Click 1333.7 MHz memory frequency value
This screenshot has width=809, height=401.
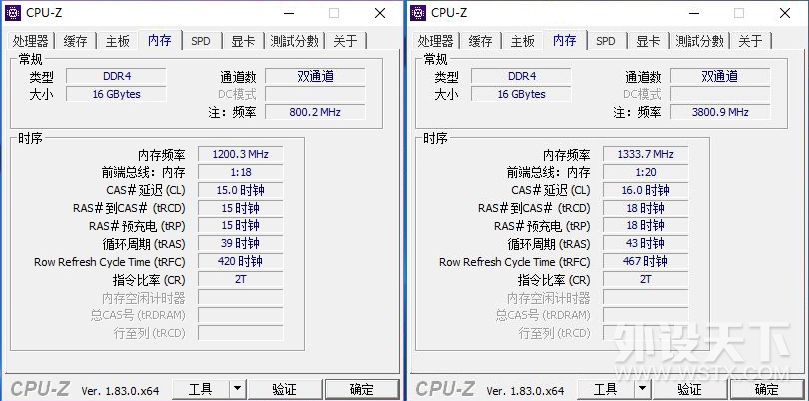pyautogui.click(x=645, y=154)
